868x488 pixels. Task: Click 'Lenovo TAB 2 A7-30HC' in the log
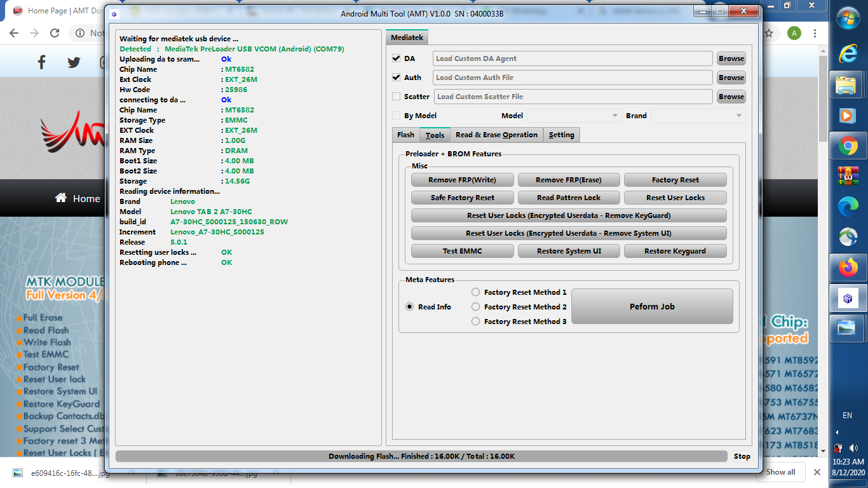[x=211, y=212]
